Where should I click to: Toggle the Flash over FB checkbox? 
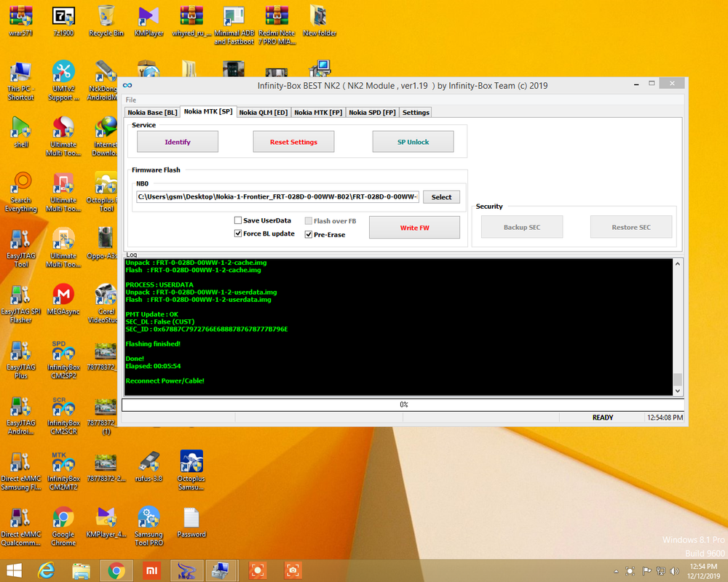coord(308,221)
